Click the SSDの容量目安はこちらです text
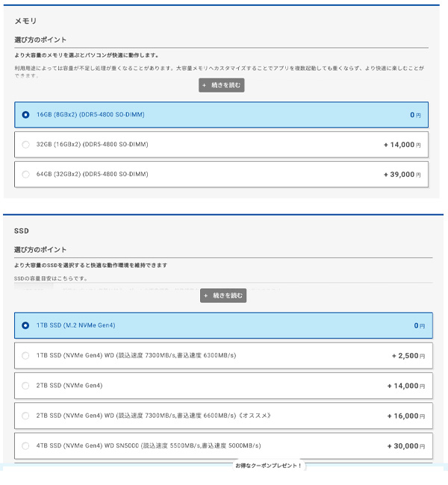The height and width of the screenshot is (485, 448). pyautogui.click(x=51, y=278)
